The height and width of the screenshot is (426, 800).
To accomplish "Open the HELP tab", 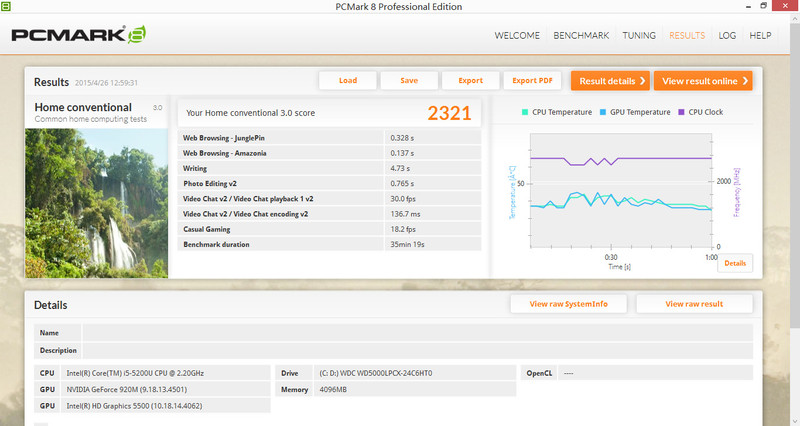I will coord(760,36).
